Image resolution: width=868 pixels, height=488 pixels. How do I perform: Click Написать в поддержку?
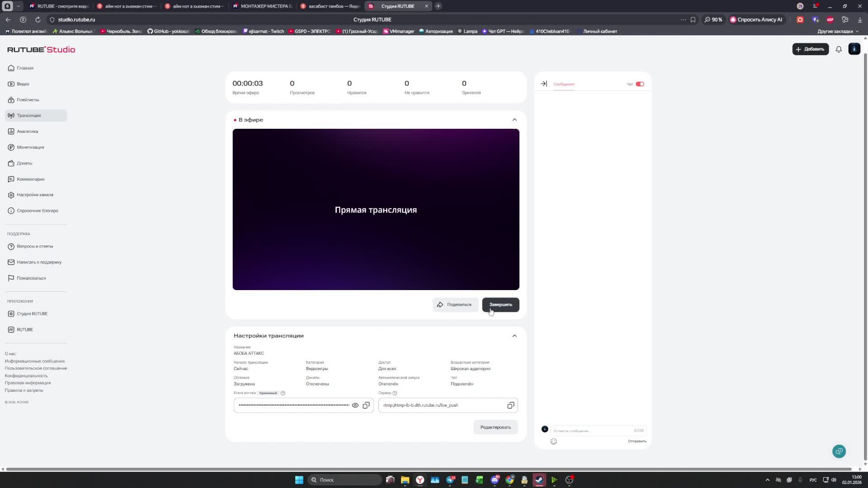[x=36, y=262]
